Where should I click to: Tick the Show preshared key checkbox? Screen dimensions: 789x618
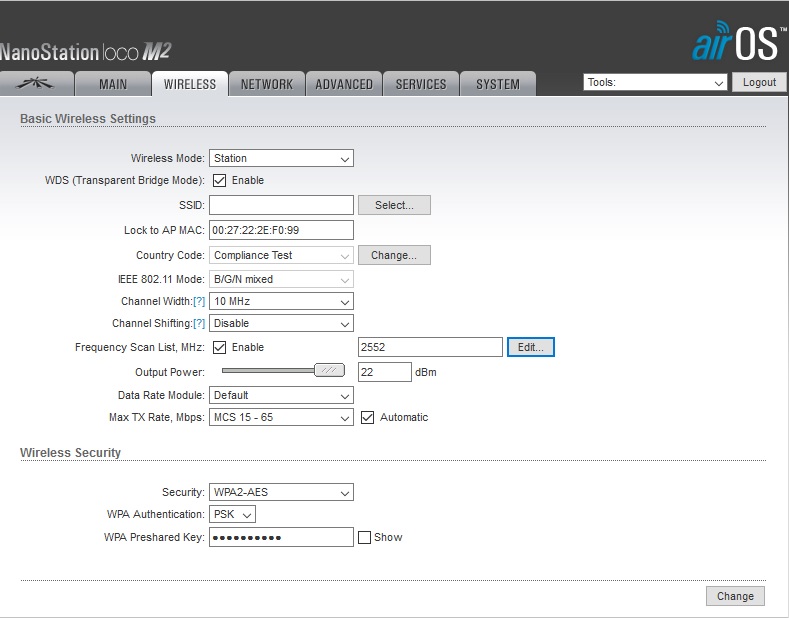click(x=365, y=537)
